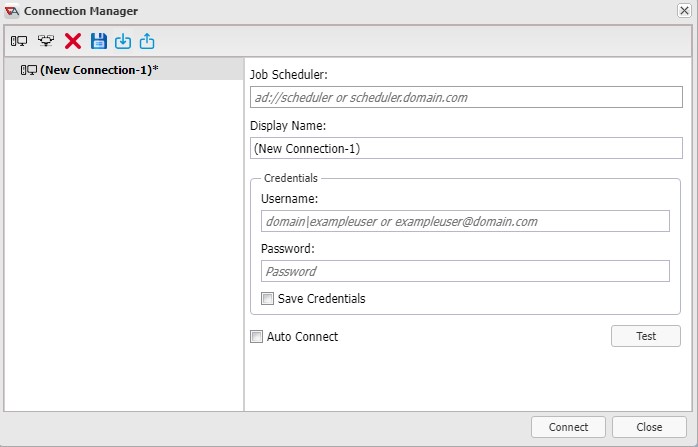Click the Test button
698x447 pixels.
[645, 336]
